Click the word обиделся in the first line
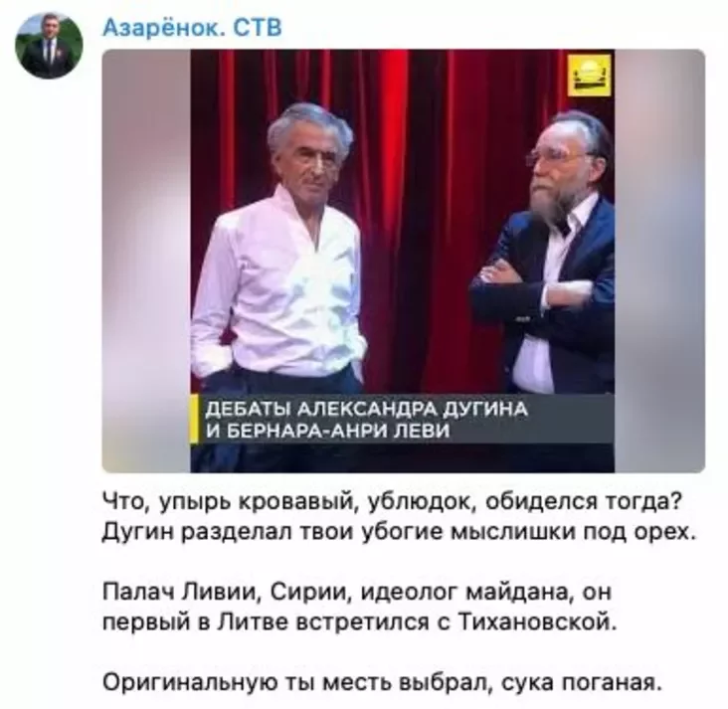This screenshot has width=728, height=709. 541,503
